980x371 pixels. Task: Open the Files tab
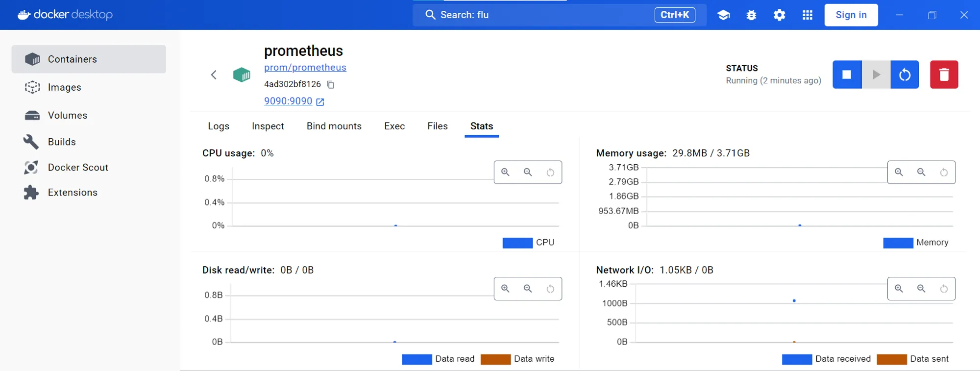(x=438, y=126)
